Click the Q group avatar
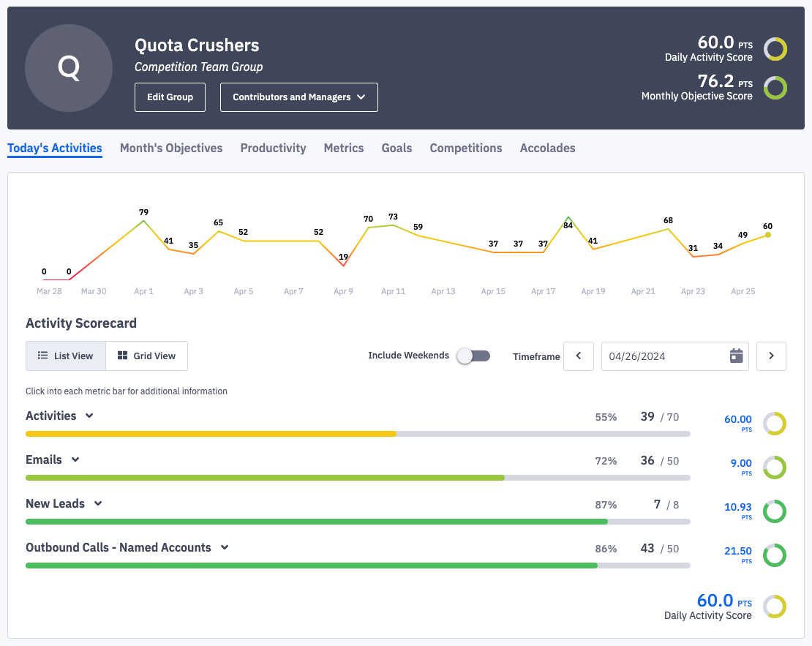The width and height of the screenshot is (812, 646). (x=69, y=68)
